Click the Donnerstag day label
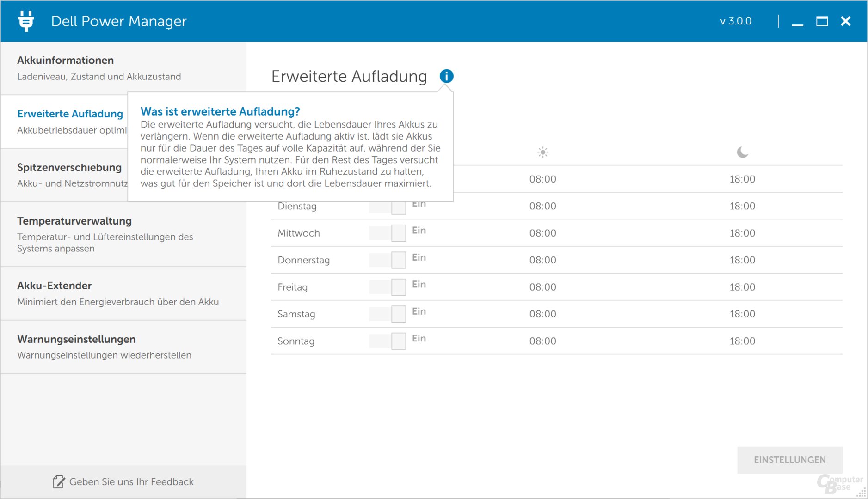 (304, 260)
